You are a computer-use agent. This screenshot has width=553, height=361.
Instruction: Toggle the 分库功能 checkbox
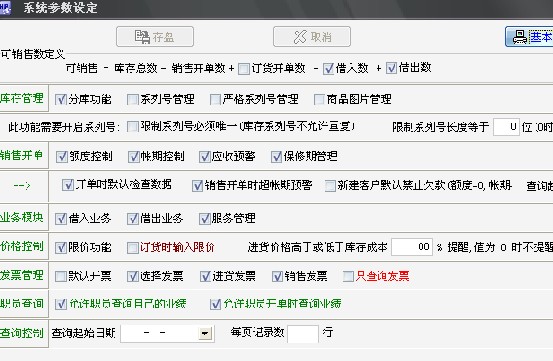[x=61, y=100]
